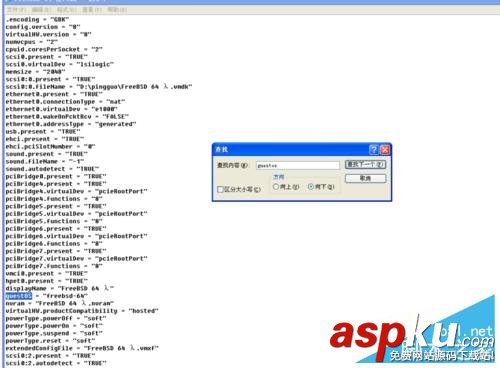Screen dimensions: 500x368
Task: Click the ethernet0.connectionType "nat" line
Action: pos(65,102)
